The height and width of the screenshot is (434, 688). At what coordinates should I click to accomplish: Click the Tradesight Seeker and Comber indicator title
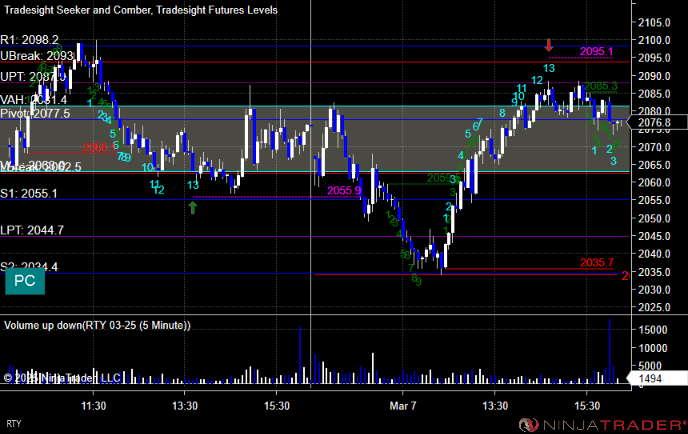click(x=141, y=10)
